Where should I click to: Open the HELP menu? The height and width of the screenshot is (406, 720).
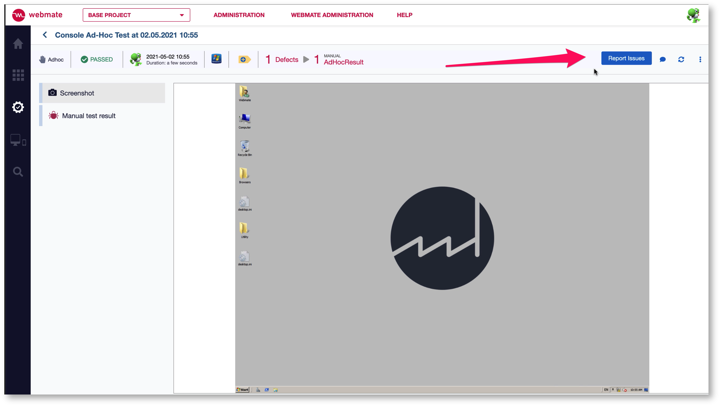[x=405, y=15]
